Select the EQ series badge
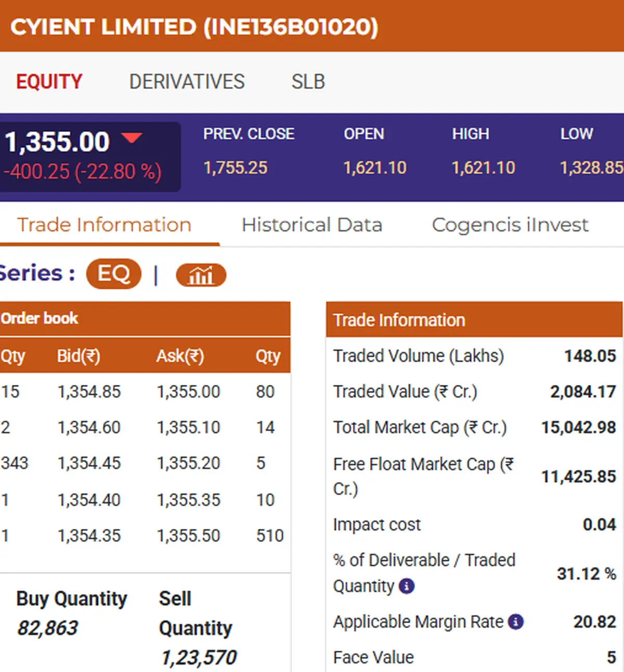Screen dimensions: 624x672 tap(113, 274)
